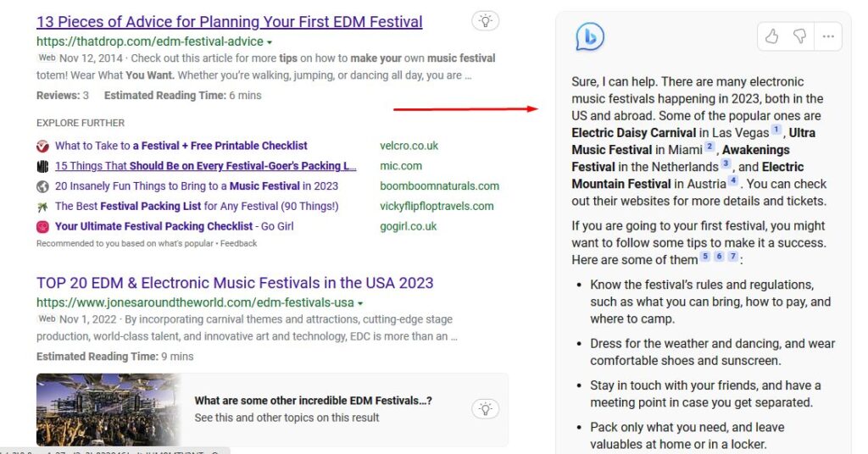Open 'What to Take to a Festival' link

tap(181, 146)
